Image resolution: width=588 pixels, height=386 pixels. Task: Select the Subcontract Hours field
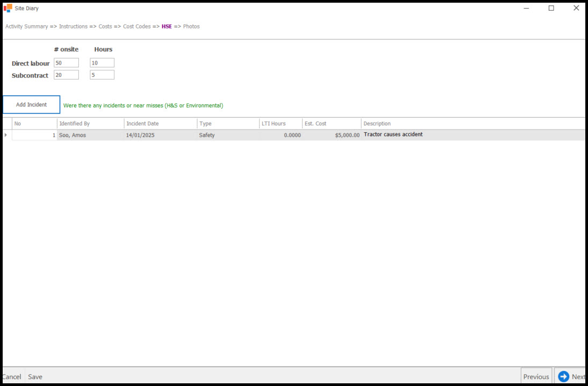coord(102,75)
